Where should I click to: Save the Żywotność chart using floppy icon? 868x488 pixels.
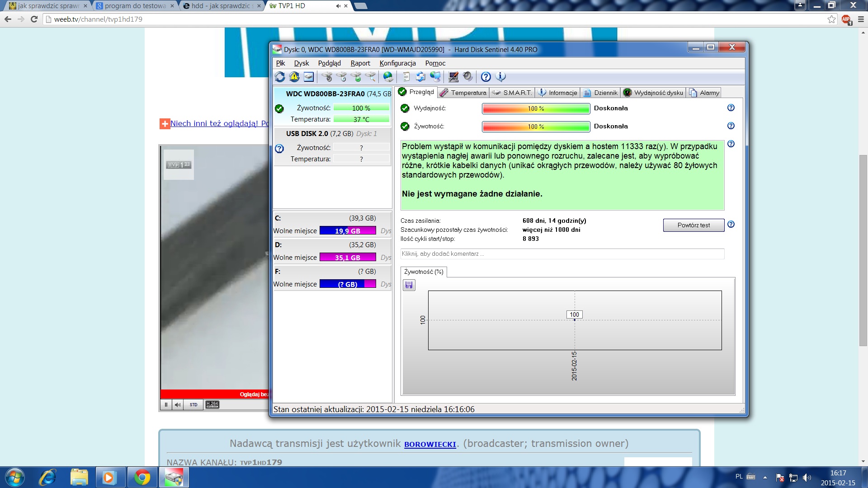[x=409, y=285]
